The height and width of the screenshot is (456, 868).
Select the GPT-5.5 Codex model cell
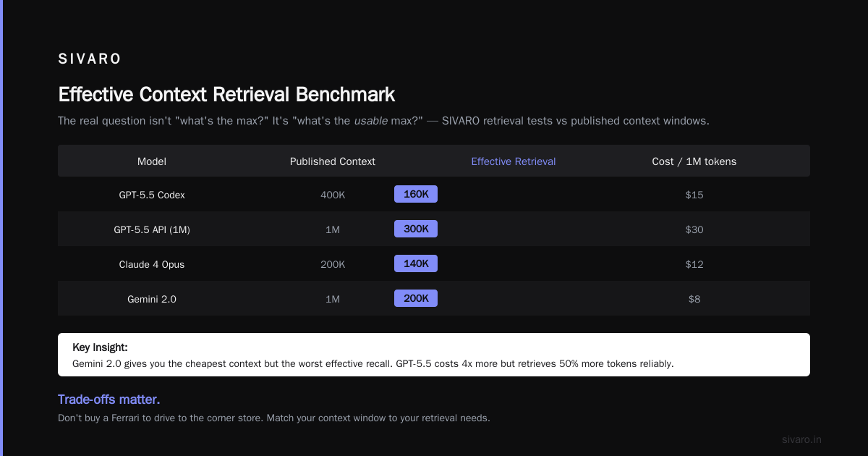(x=152, y=195)
